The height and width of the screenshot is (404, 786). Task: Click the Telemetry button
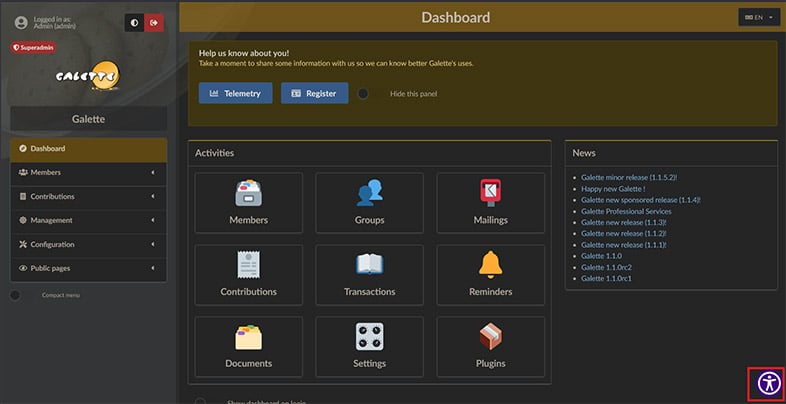click(235, 93)
